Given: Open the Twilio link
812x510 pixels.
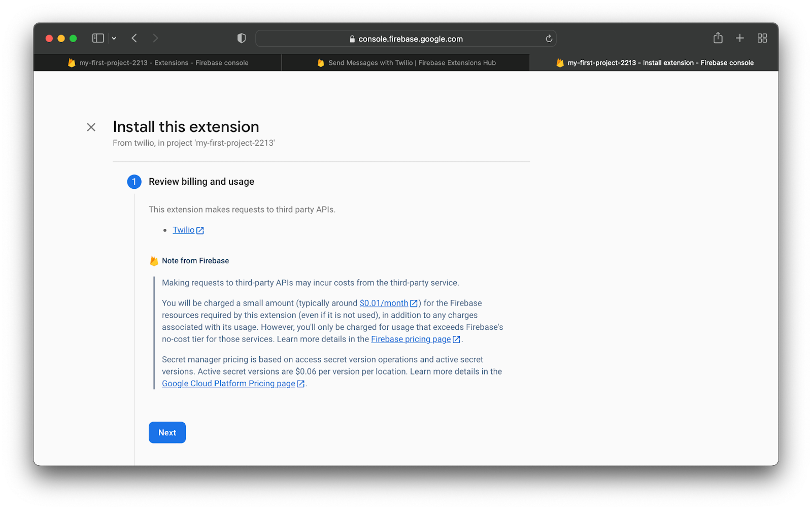Looking at the screenshot, I should click(183, 230).
